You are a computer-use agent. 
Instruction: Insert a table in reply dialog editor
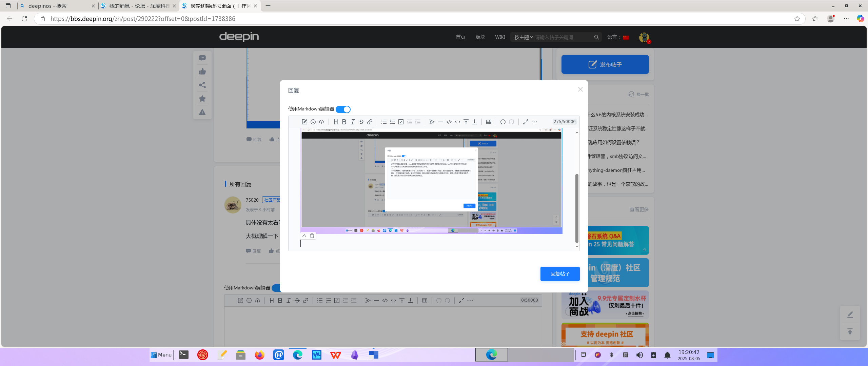point(489,122)
